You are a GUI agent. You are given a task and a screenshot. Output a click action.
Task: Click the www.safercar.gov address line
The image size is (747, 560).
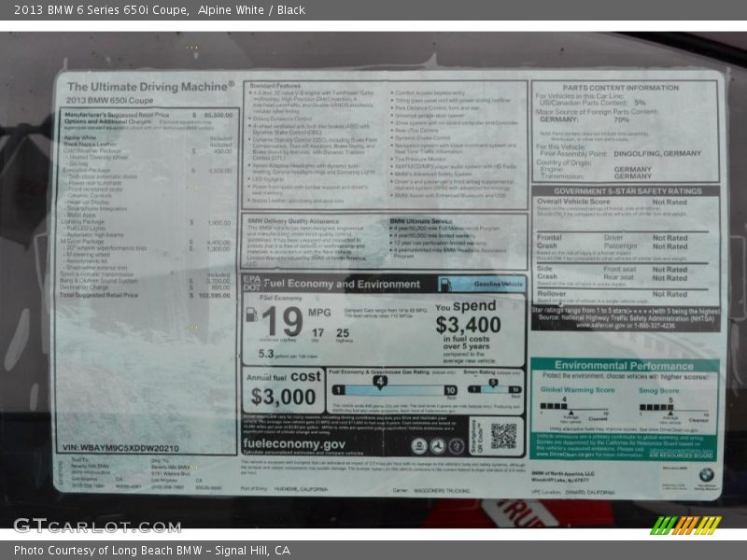pos(625,326)
